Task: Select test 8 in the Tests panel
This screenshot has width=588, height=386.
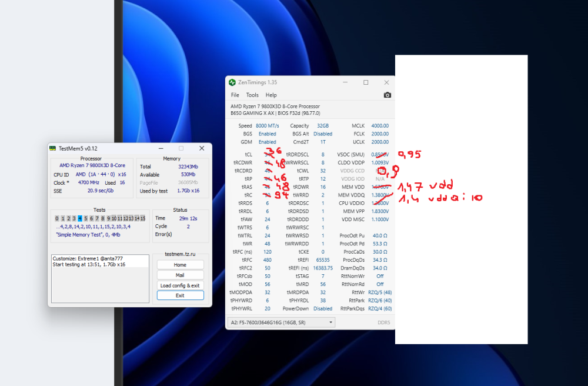Action: point(102,218)
